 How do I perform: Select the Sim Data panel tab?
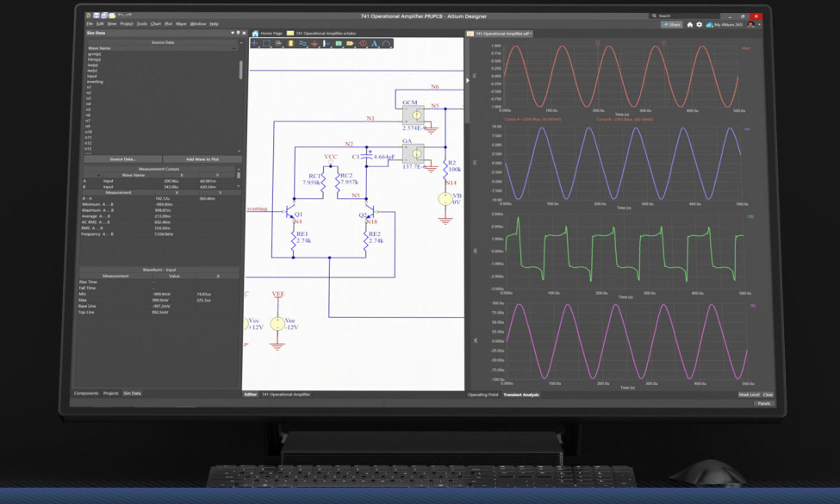click(x=132, y=393)
